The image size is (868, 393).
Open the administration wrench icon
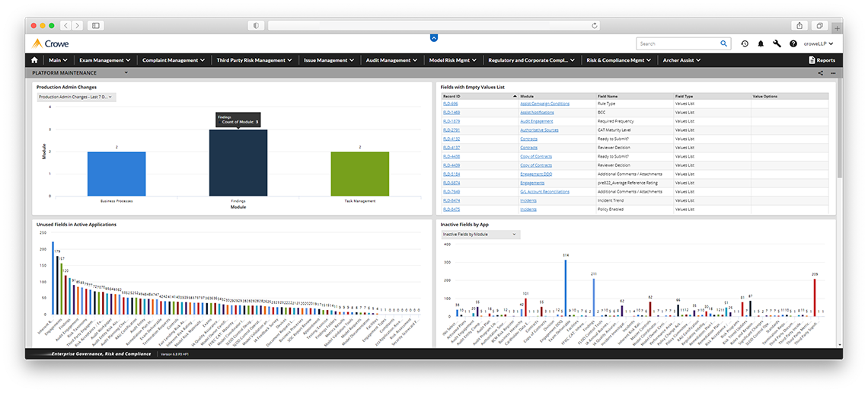click(777, 44)
